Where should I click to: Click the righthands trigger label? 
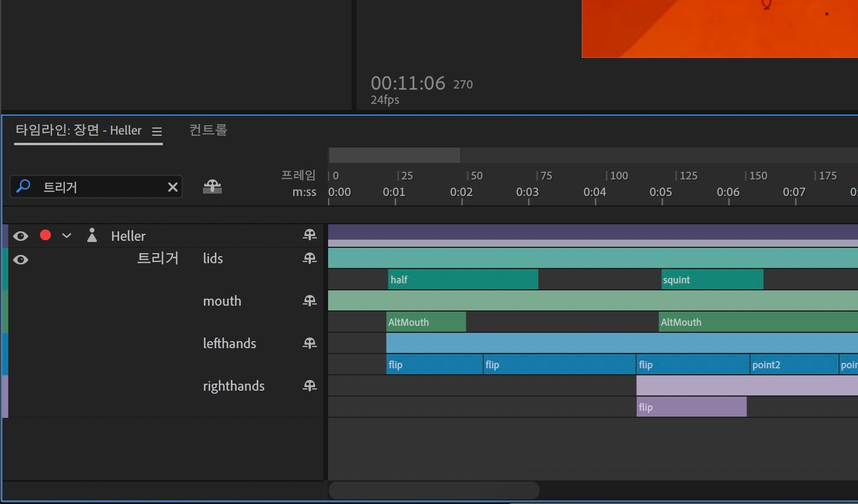click(x=234, y=386)
